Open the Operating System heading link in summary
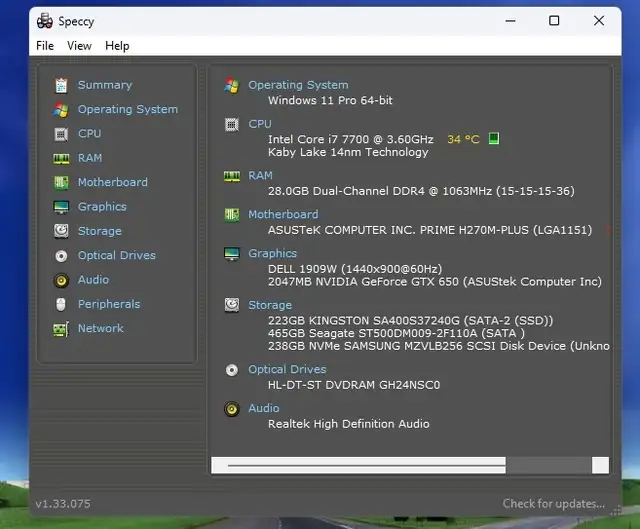 pyautogui.click(x=298, y=85)
